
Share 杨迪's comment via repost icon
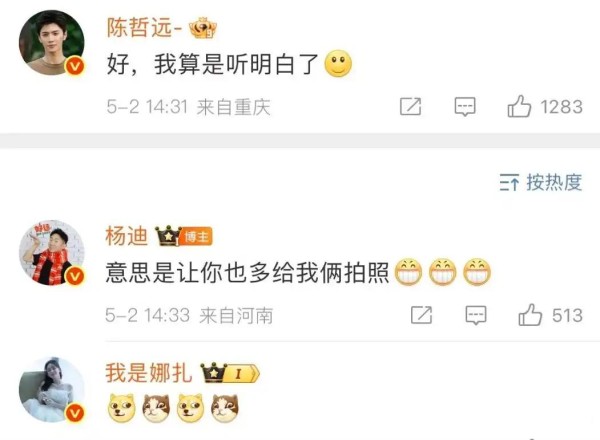point(421,315)
